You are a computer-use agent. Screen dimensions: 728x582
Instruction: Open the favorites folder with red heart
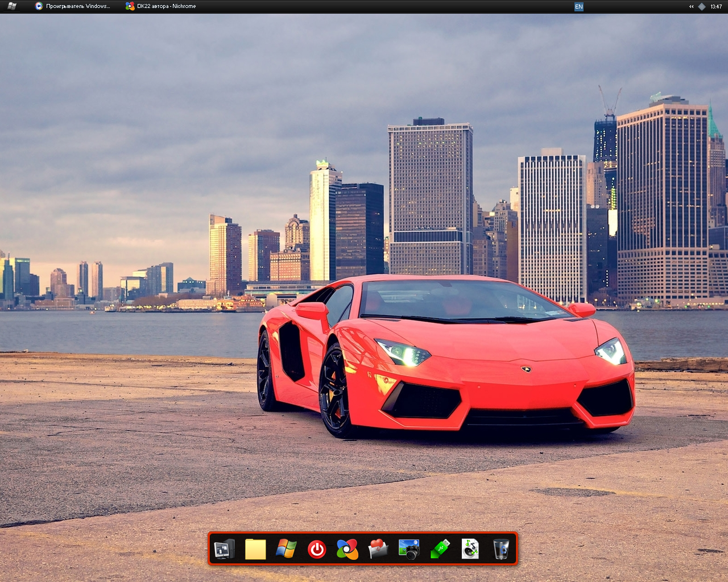point(378,549)
